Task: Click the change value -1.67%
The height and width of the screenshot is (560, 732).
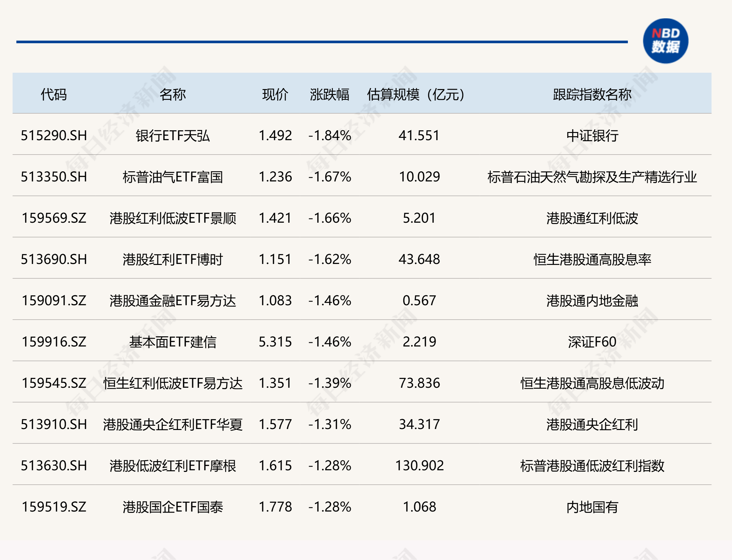Action: tap(330, 177)
